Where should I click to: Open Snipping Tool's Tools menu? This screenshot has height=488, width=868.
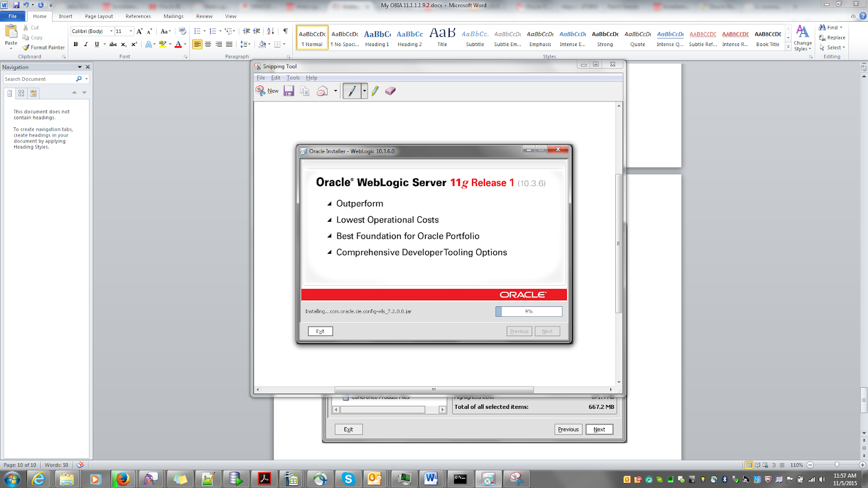pyautogui.click(x=293, y=78)
